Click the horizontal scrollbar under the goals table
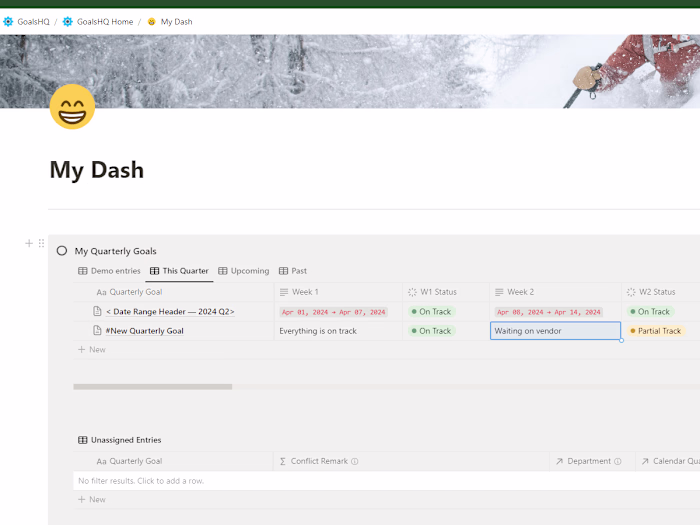The height and width of the screenshot is (525, 700). point(153,387)
